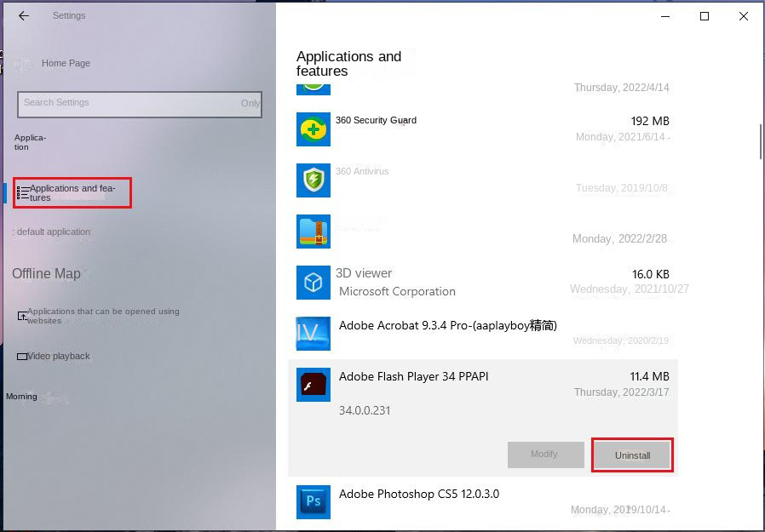Go to the Home Page link

click(x=66, y=63)
